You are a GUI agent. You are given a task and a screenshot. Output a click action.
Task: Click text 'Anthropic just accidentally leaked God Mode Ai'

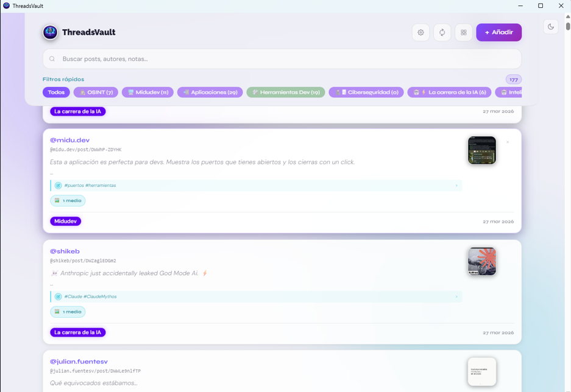[x=129, y=273]
